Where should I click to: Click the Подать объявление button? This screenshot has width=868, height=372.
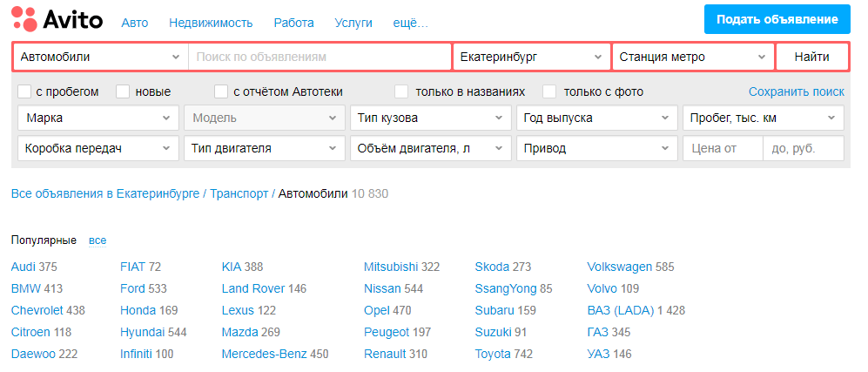(777, 19)
